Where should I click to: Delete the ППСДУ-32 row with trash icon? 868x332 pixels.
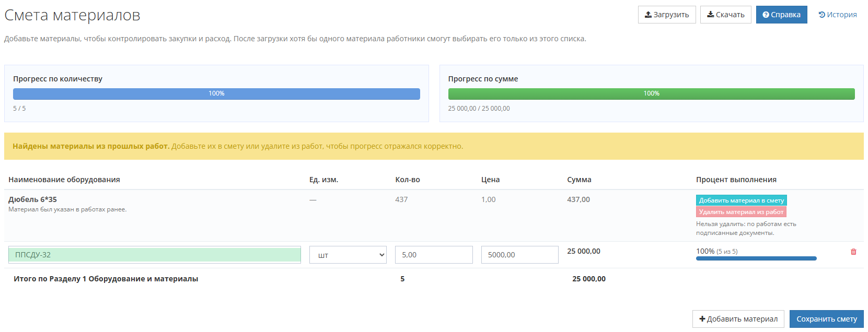pos(853,252)
